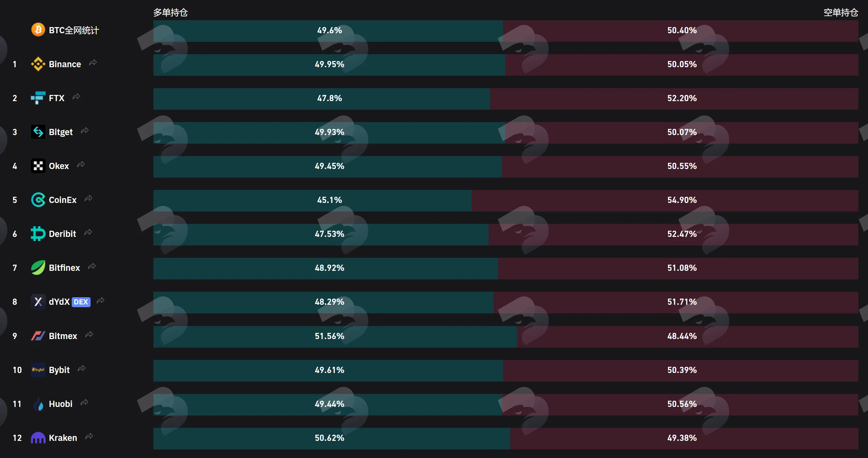Click Bitmex long bar showing 51.56%
The image size is (868, 458).
pyautogui.click(x=335, y=337)
